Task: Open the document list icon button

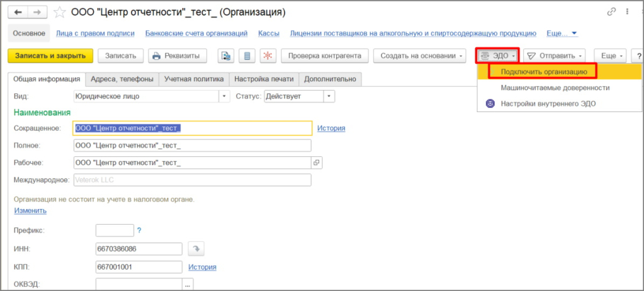Action: tap(247, 56)
